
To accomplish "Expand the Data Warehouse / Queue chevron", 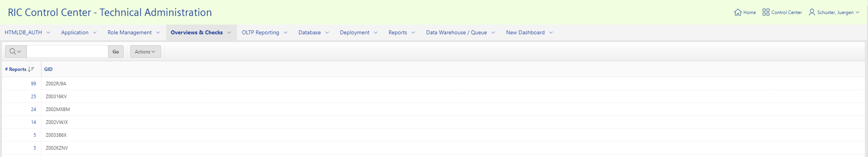I will pyautogui.click(x=493, y=33).
